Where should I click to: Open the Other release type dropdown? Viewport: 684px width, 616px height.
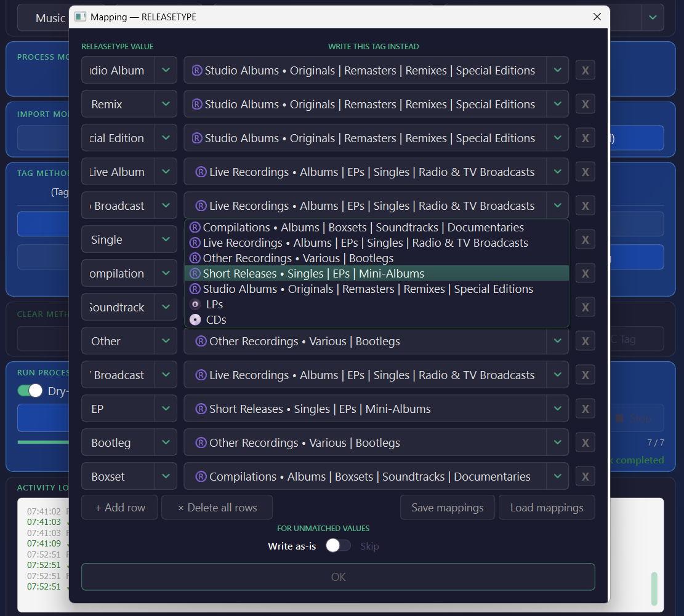click(x=166, y=340)
